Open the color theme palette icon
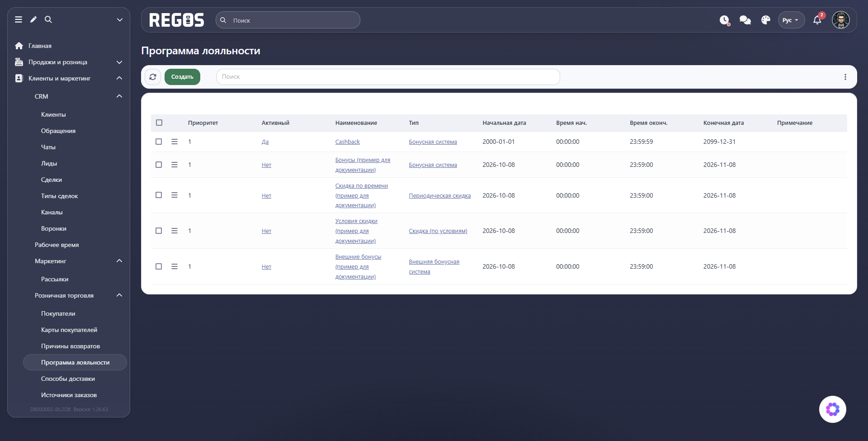This screenshot has height=441, width=868. pyautogui.click(x=766, y=20)
